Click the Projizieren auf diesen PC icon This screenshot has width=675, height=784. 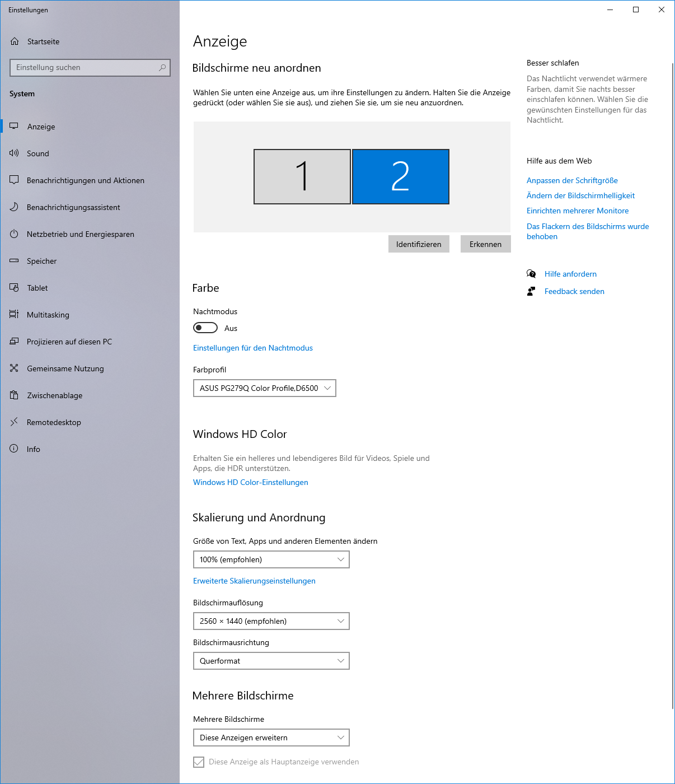tap(14, 341)
